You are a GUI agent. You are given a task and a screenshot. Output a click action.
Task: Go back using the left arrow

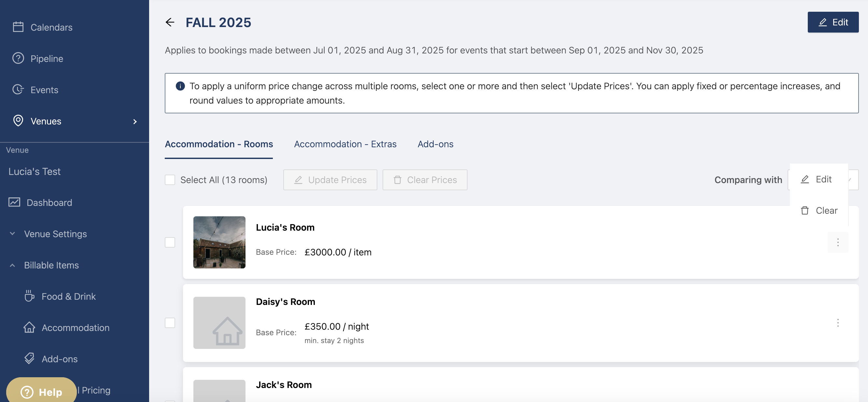[170, 22]
